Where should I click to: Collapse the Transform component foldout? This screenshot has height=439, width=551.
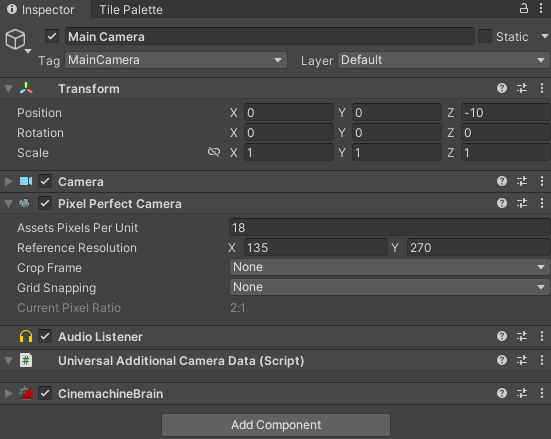click(x=9, y=89)
